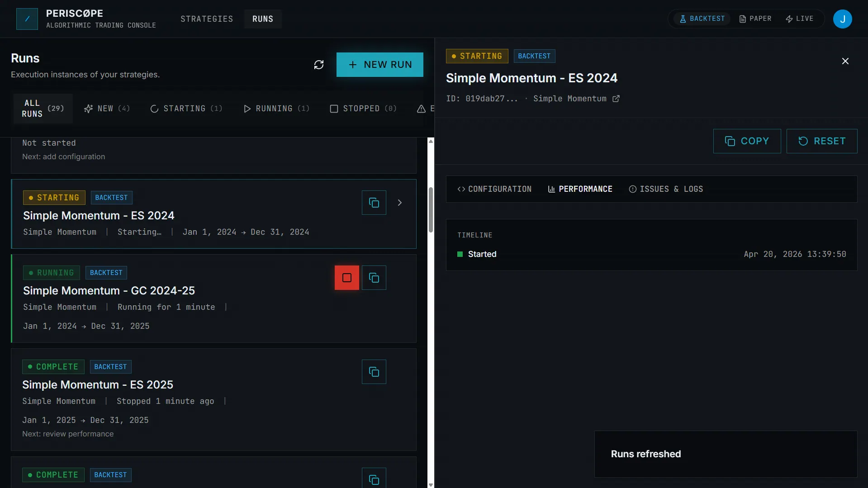Duplicate the Simple Momentum - GC 2024-25 run
868x488 pixels.
[x=374, y=278]
